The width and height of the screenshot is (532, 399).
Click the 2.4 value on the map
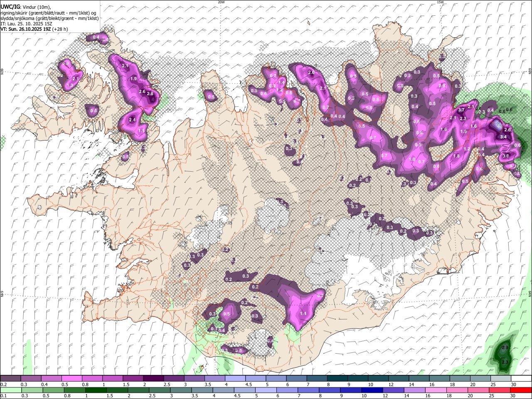point(133,120)
